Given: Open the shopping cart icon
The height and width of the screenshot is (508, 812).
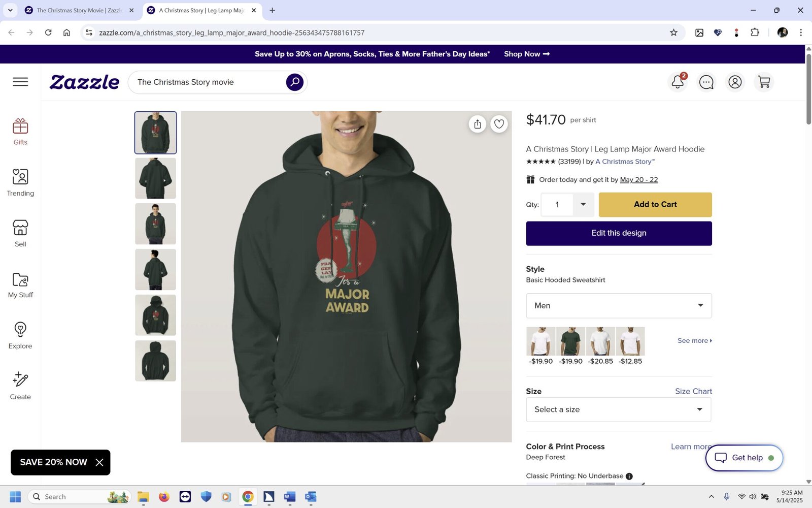Looking at the screenshot, I should click(764, 82).
